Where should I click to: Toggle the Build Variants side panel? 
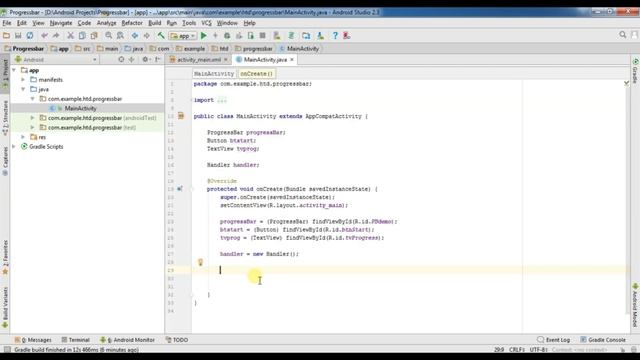point(5,307)
